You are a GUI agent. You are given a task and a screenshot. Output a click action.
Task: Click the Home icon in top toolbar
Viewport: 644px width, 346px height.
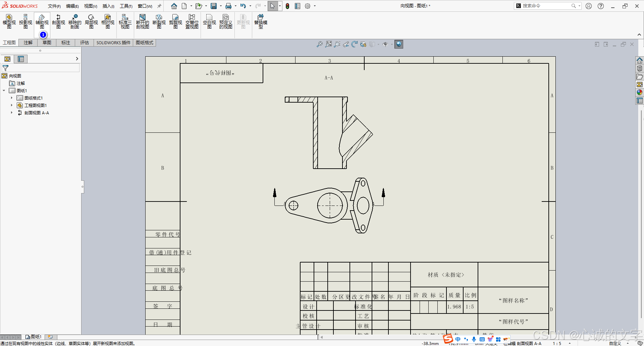(174, 6)
